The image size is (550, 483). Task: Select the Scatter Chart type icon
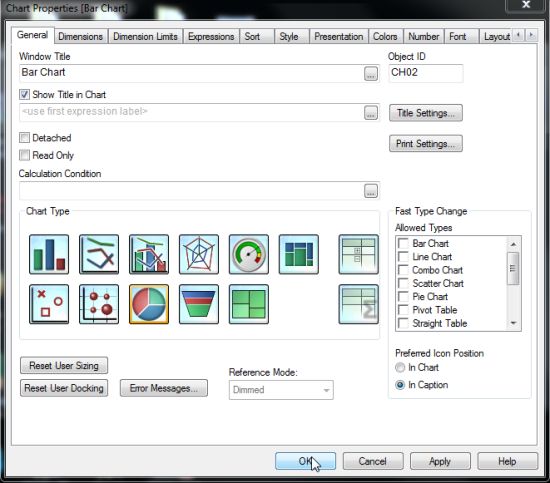(49, 304)
